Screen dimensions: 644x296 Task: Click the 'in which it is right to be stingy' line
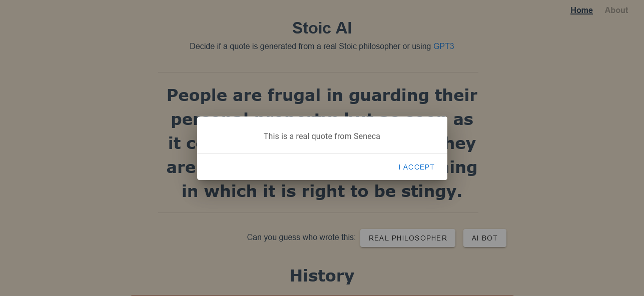click(322, 191)
